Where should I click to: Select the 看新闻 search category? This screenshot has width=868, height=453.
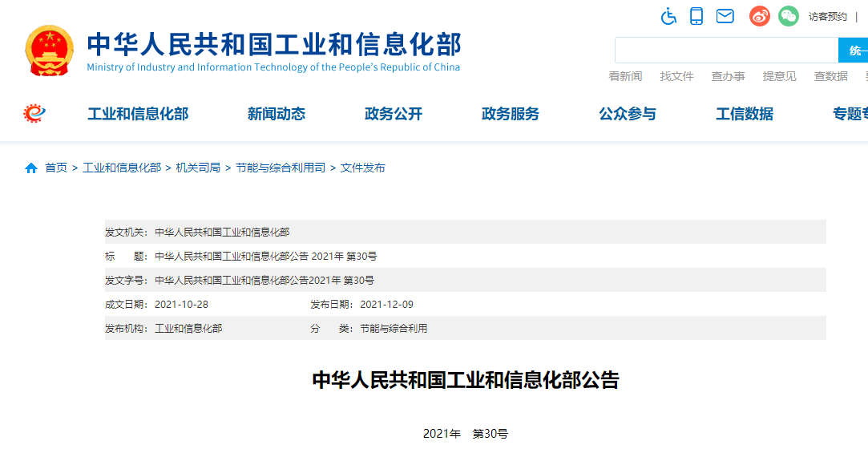point(625,76)
